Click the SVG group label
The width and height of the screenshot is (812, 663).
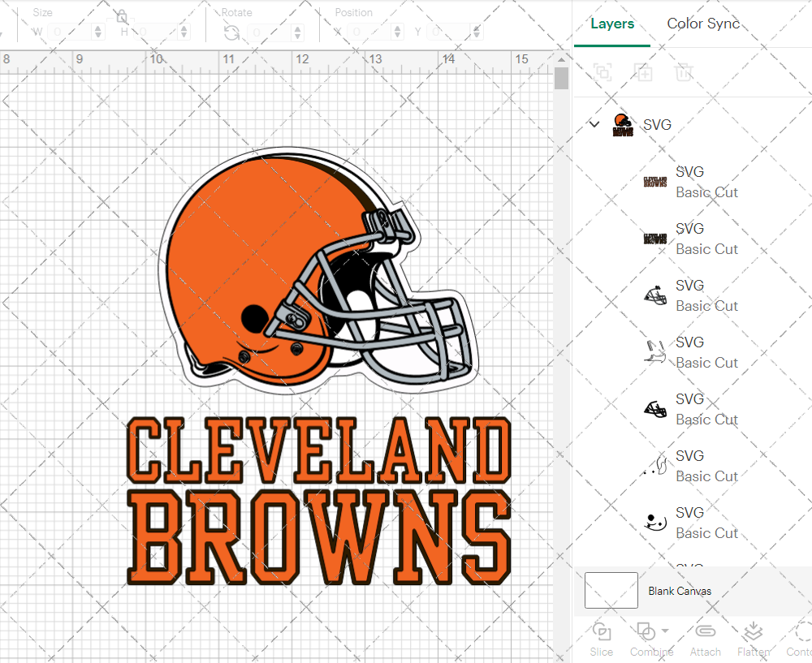pos(657,125)
